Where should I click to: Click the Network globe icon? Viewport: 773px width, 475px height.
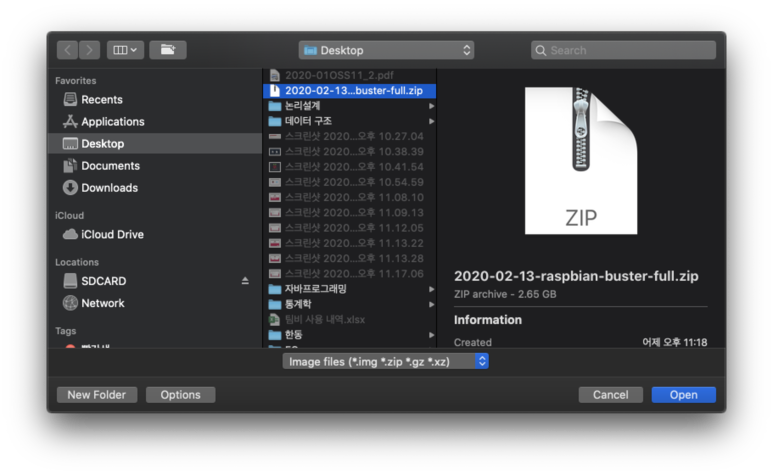click(x=70, y=303)
